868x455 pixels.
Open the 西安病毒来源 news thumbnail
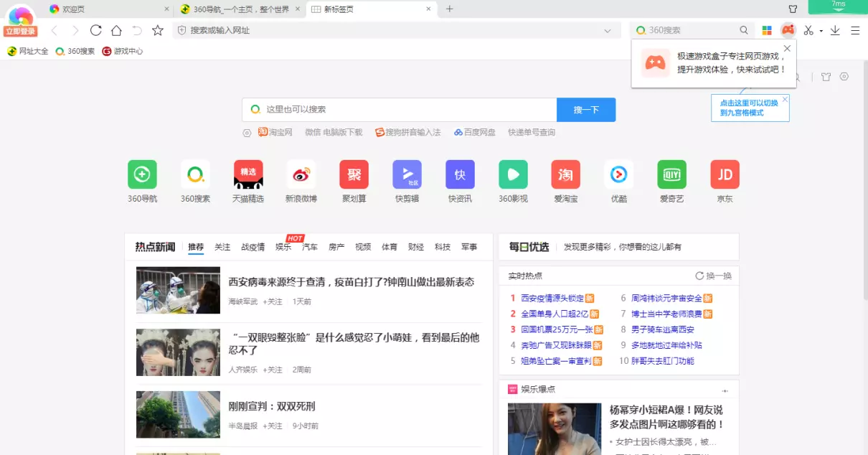coord(178,290)
